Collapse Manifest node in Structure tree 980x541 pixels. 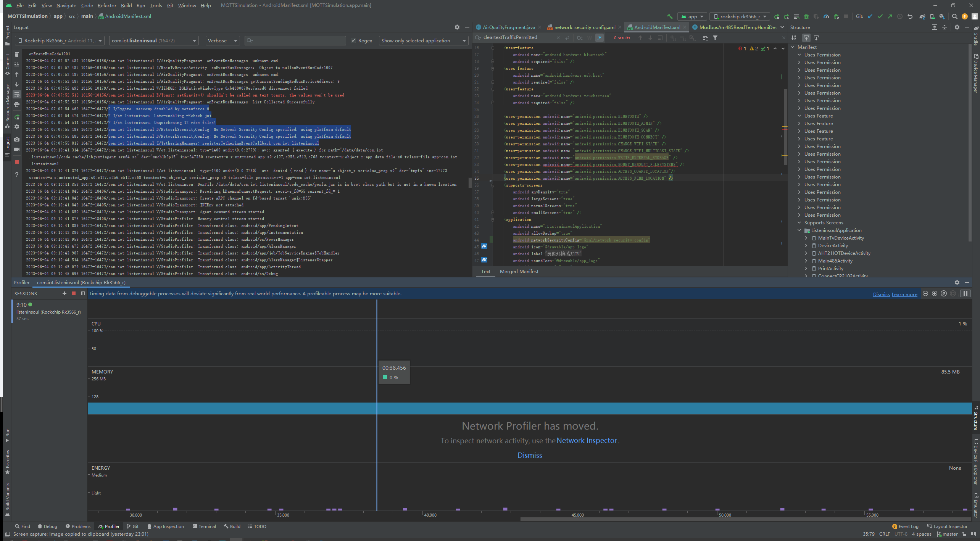click(x=793, y=47)
